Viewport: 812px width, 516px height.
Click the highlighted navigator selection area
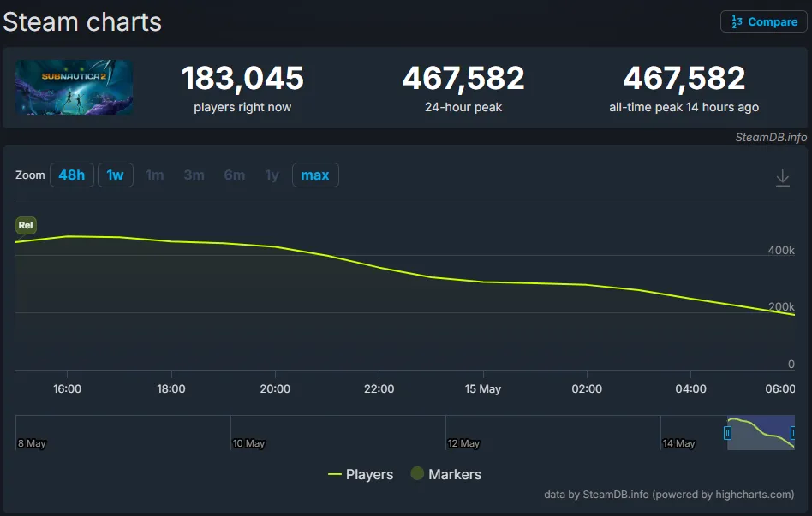tap(761, 433)
